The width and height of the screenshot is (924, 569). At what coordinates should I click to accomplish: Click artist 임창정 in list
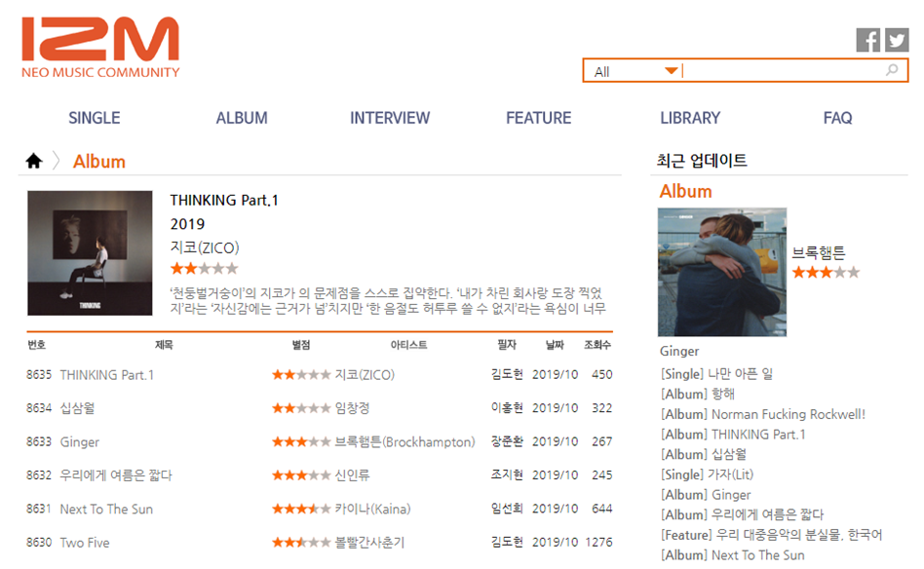(353, 407)
